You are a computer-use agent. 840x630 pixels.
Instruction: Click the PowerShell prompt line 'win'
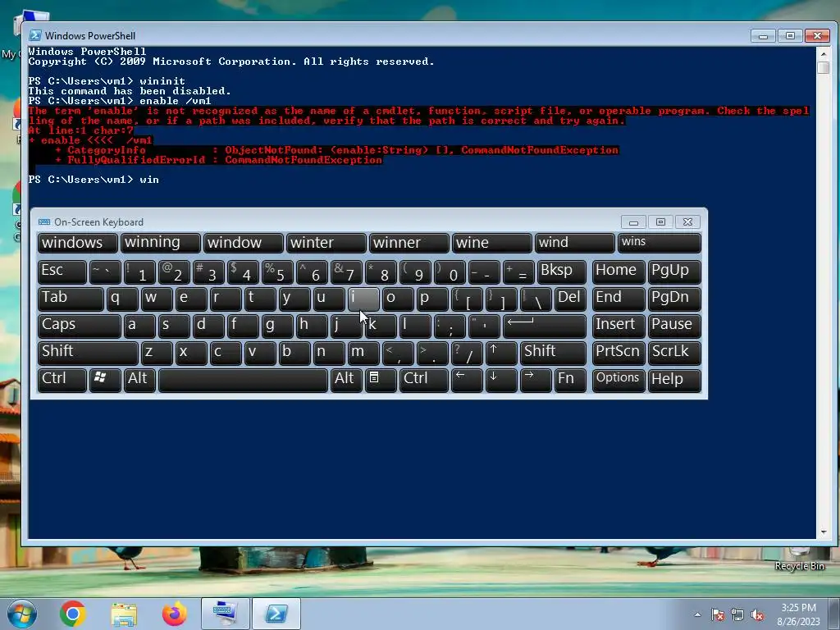pyautogui.click(x=94, y=180)
